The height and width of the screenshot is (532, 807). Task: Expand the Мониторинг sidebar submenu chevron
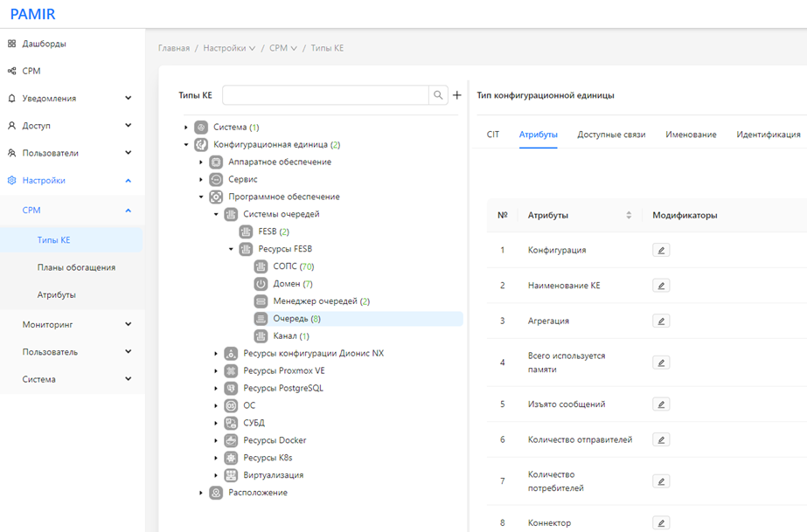129,324
